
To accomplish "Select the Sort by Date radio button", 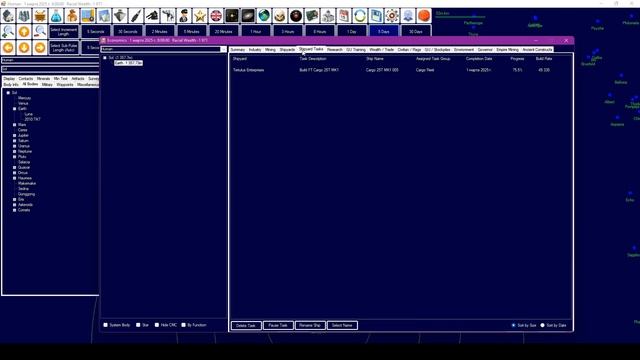I will coord(542,325).
